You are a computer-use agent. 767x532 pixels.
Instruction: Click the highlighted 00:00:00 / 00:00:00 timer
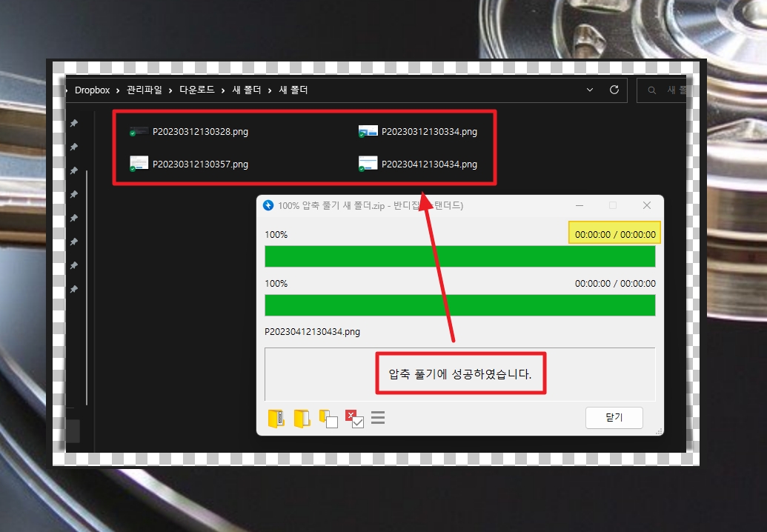pos(615,234)
